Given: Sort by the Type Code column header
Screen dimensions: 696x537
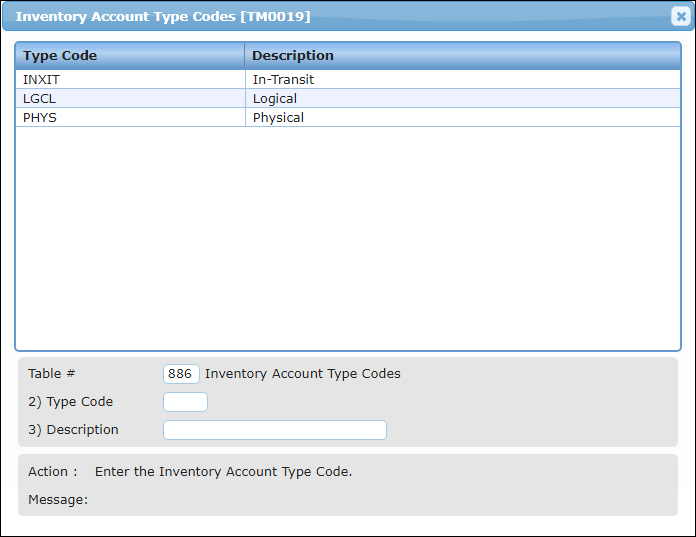Looking at the screenshot, I should [x=130, y=56].
